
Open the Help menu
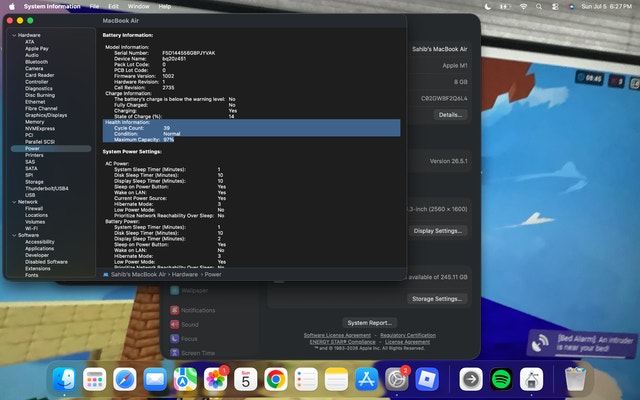tap(164, 7)
